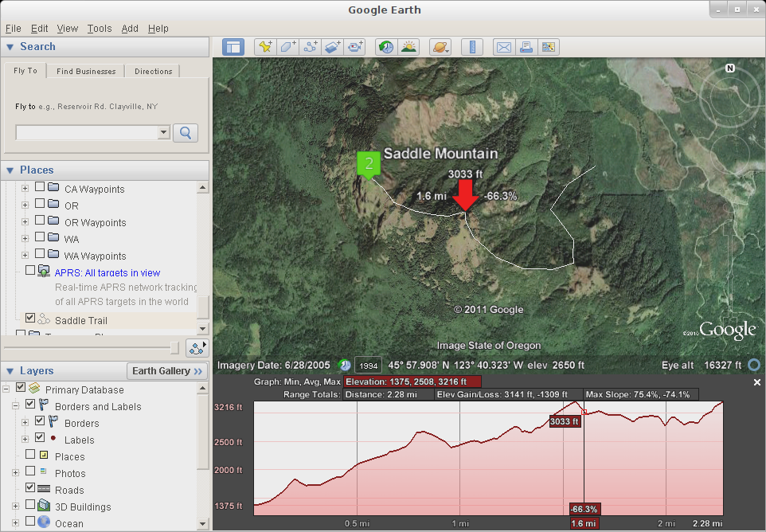Open the View menu
The image size is (766, 532).
[x=68, y=29]
